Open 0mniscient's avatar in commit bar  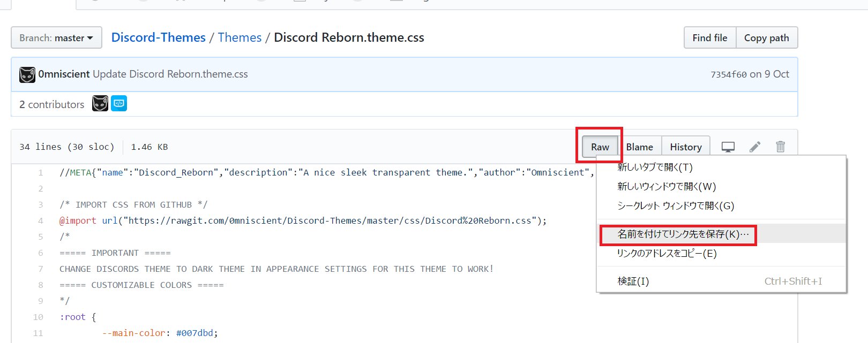coord(27,74)
